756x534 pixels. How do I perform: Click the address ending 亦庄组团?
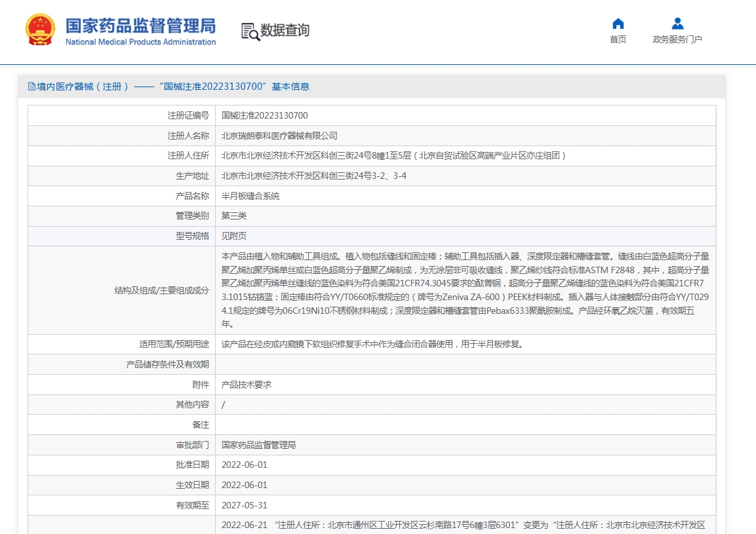tap(393, 156)
